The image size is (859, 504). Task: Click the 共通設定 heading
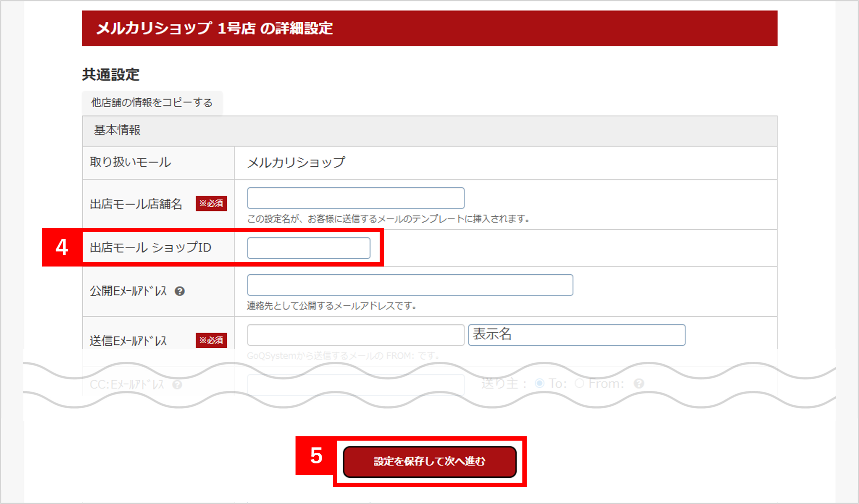(x=111, y=74)
